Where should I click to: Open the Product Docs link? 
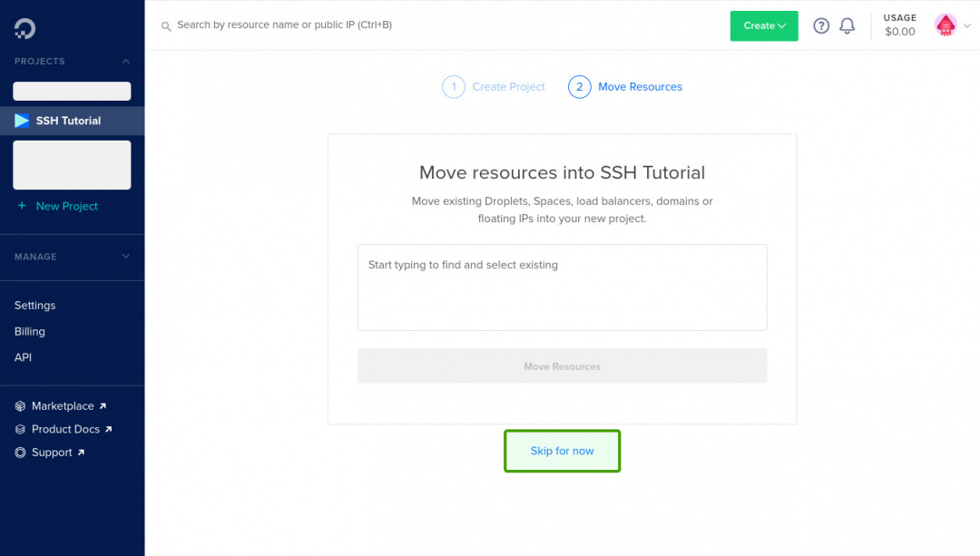click(65, 429)
